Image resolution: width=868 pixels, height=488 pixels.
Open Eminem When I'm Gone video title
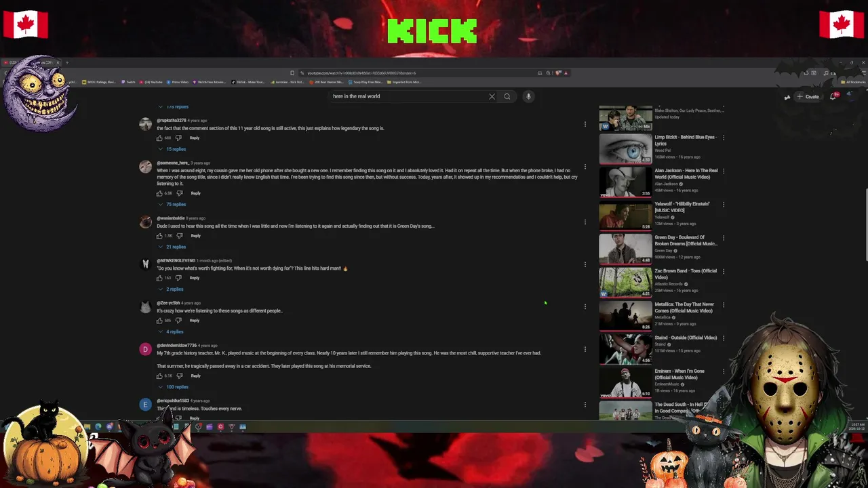click(679, 374)
